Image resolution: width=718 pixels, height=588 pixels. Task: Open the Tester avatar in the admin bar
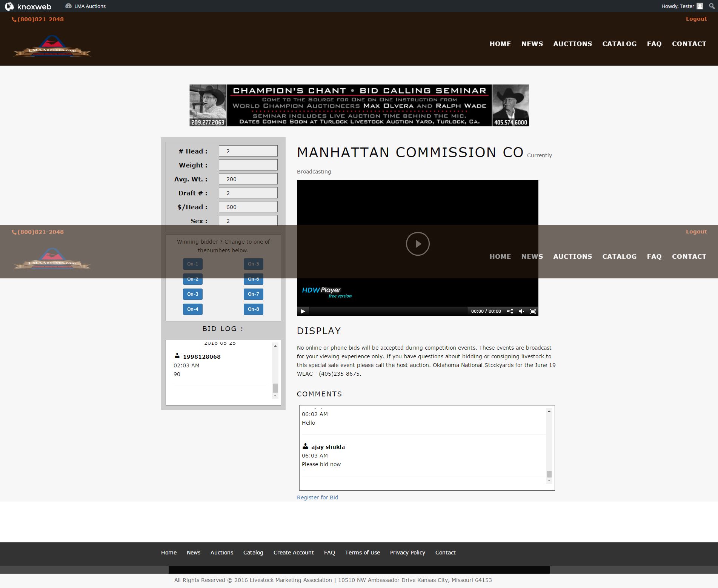coord(700,6)
